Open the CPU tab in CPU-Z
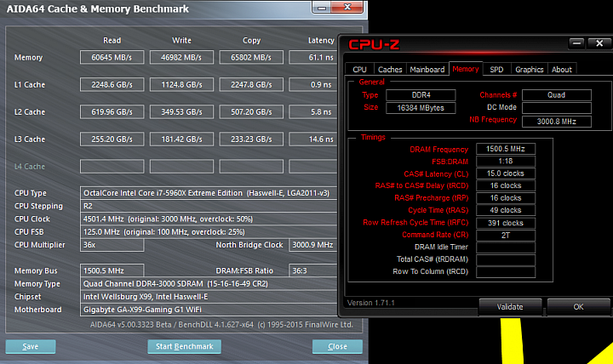The image size is (613, 364). tap(359, 69)
